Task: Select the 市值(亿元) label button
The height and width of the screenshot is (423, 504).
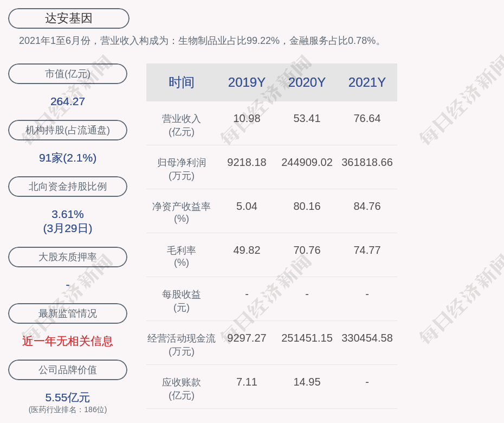Action: click(68, 74)
